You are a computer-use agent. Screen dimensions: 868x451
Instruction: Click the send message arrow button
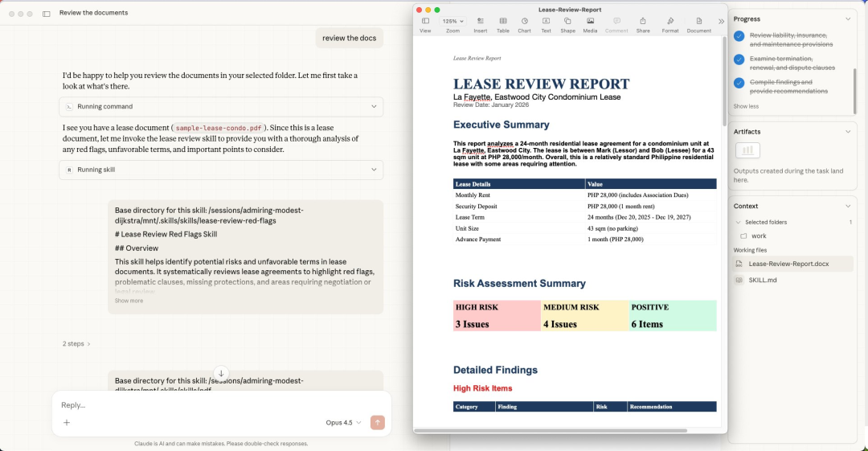point(377,423)
